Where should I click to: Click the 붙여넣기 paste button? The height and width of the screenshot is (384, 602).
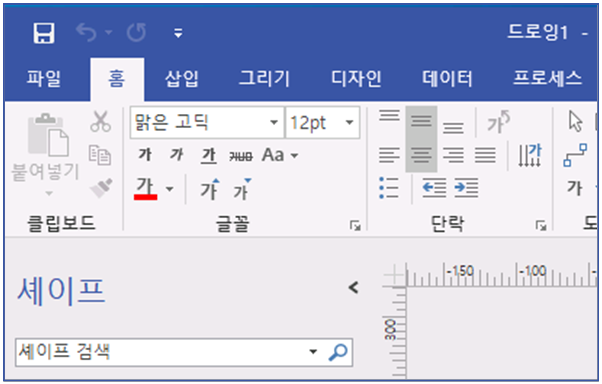coord(46,148)
